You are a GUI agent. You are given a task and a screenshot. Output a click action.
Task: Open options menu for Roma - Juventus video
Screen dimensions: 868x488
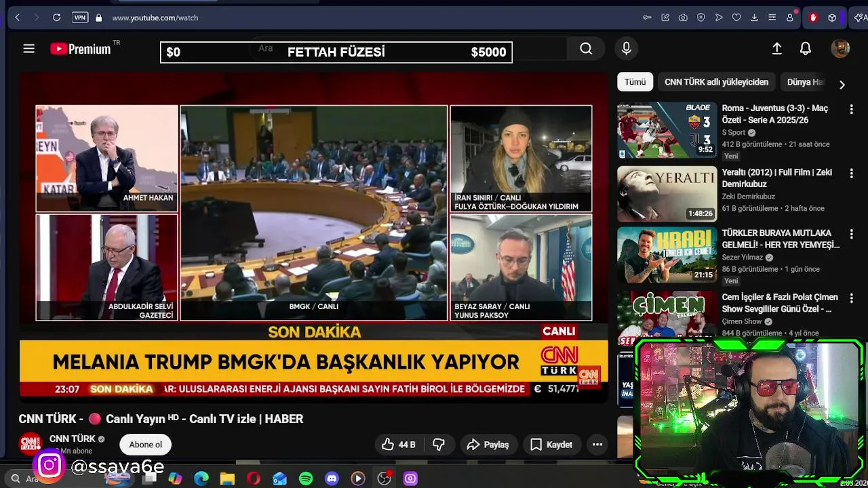(x=852, y=109)
